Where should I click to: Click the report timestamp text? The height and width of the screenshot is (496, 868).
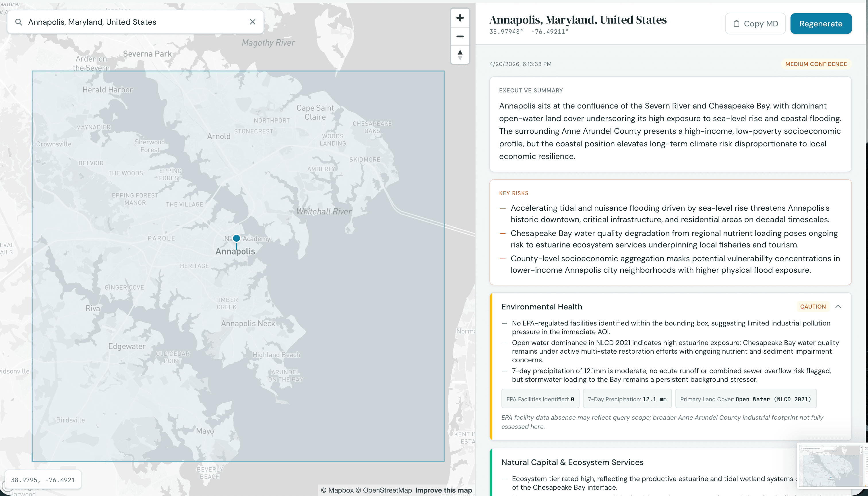520,64
